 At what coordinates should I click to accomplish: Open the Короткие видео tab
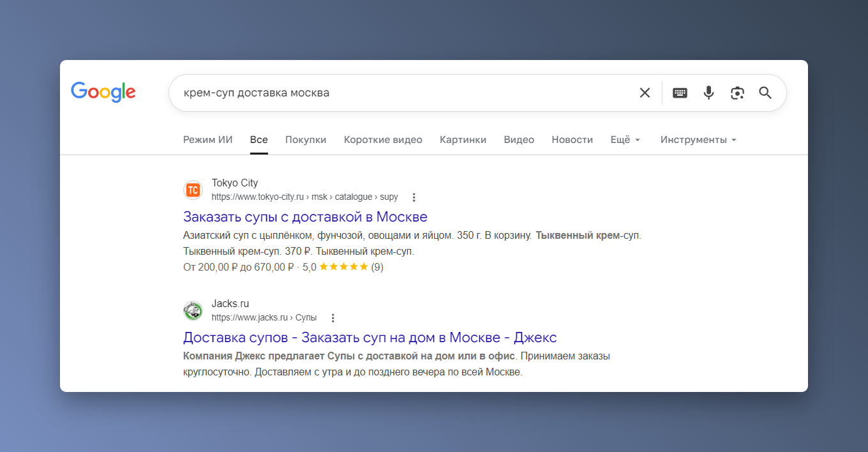pyautogui.click(x=383, y=140)
